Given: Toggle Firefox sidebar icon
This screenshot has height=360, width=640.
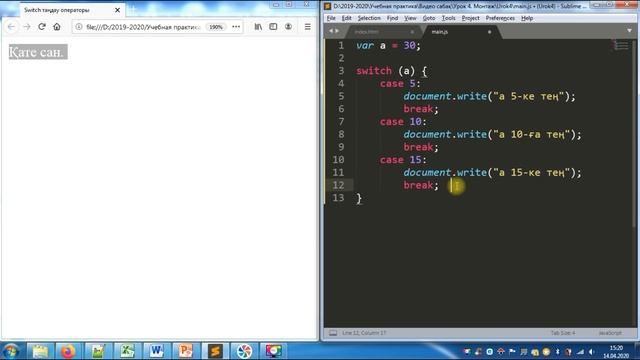Looking at the screenshot, I should pos(273,27).
